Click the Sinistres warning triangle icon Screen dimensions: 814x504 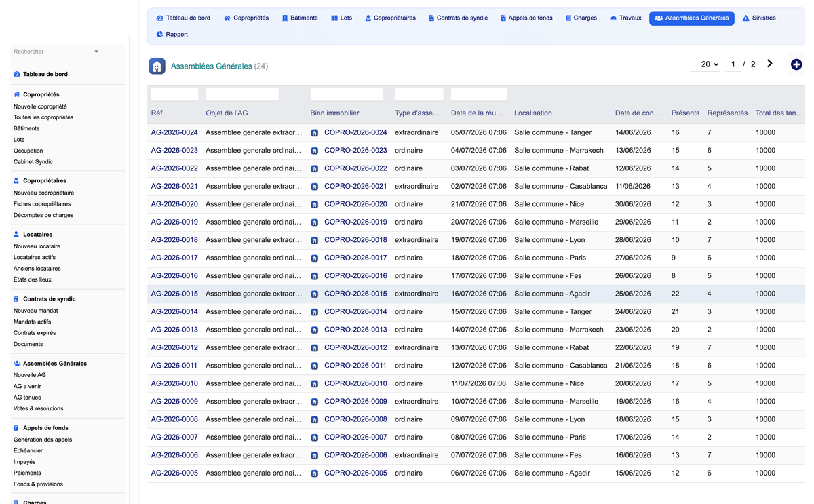(746, 18)
